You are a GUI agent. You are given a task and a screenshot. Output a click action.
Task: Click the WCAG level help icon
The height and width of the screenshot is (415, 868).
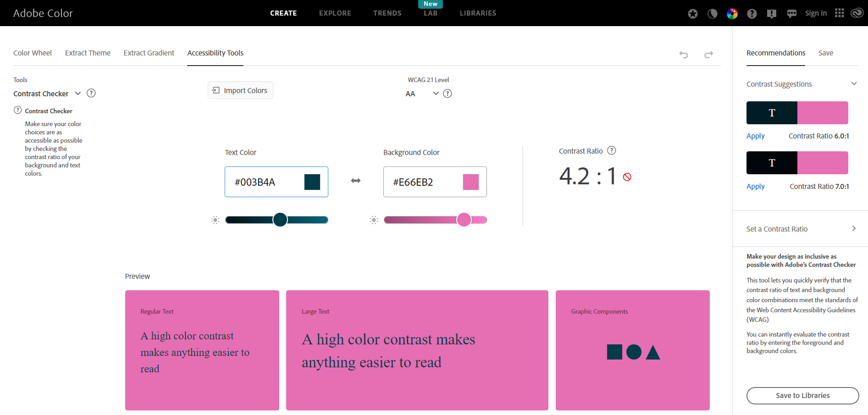coord(448,94)
